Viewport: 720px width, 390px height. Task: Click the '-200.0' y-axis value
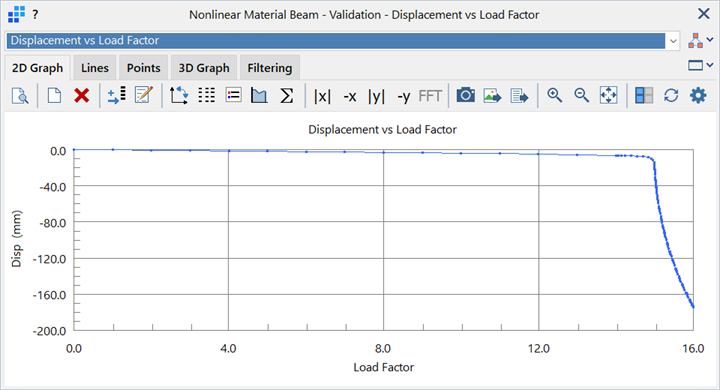coord(50,331)
